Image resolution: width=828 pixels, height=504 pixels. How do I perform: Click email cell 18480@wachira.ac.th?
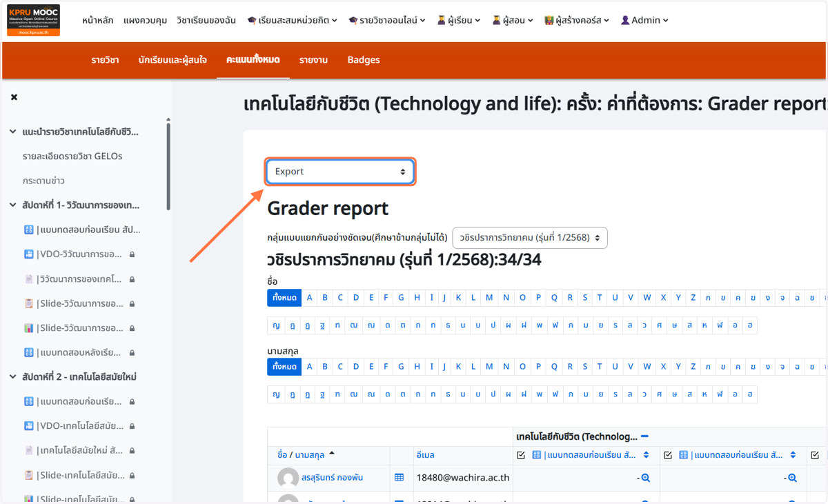(463, 477)
